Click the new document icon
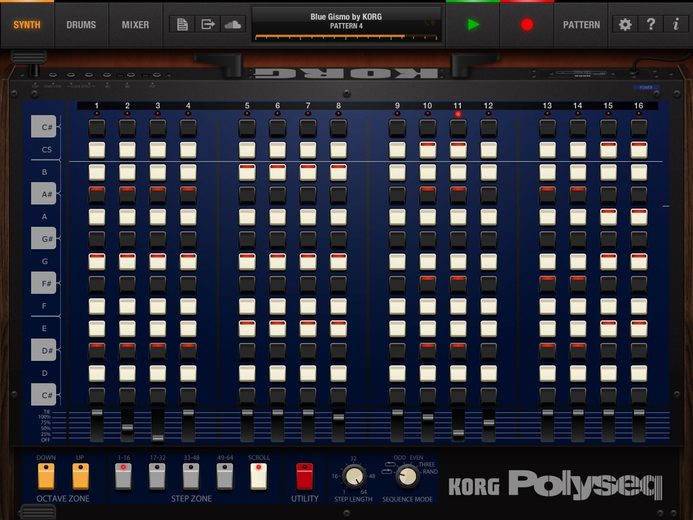 click(182, 24)
